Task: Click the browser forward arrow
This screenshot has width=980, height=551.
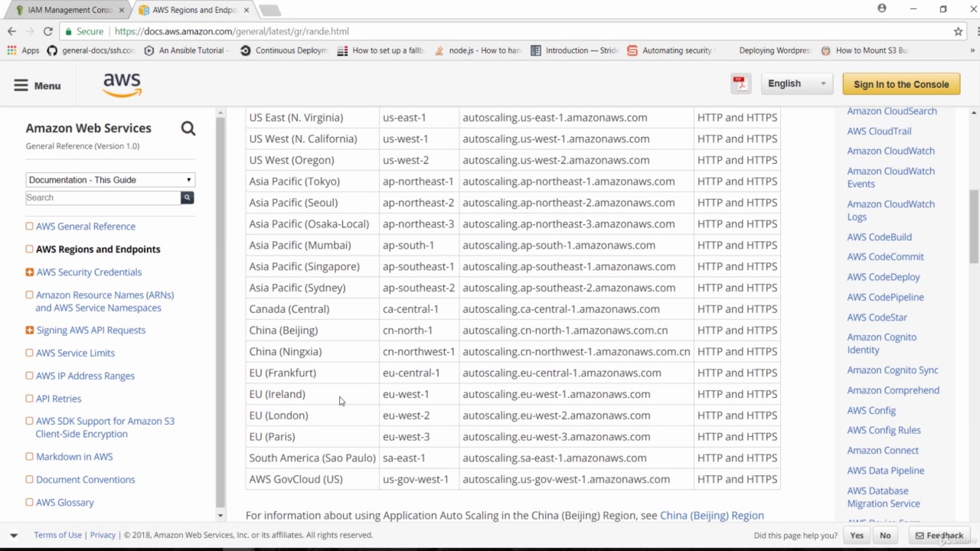Action: point(30,31)
